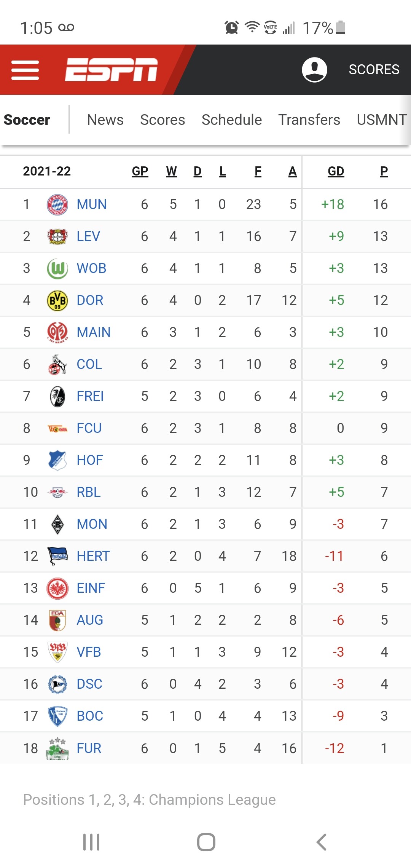Open the MAIN team link
The height and width of the screenshot is (868, 411).
point(94,332)
